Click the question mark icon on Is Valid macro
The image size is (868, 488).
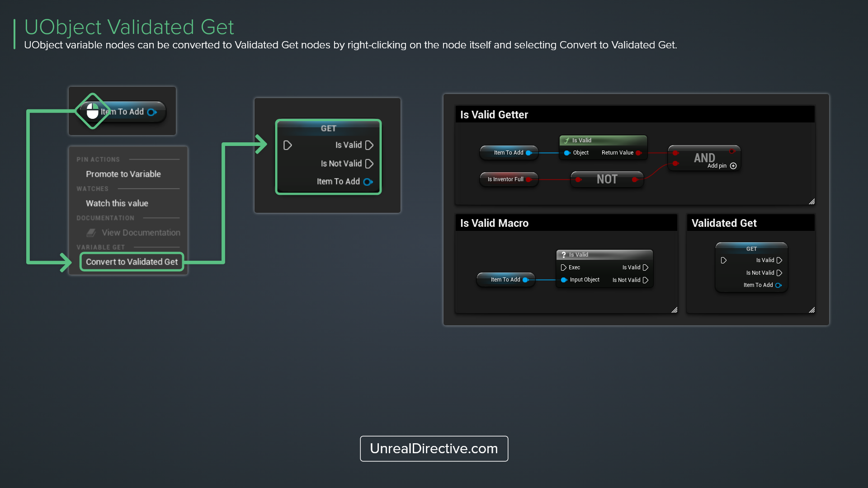563,254
